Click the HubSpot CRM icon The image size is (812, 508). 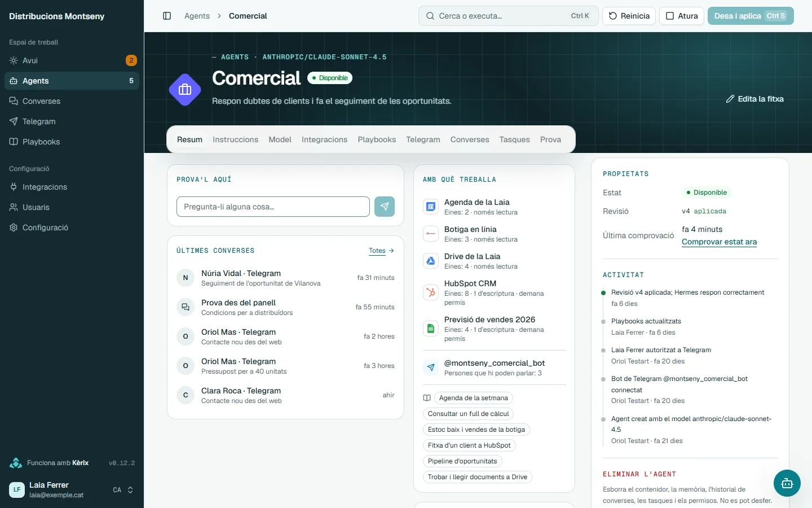click(431, 292)
